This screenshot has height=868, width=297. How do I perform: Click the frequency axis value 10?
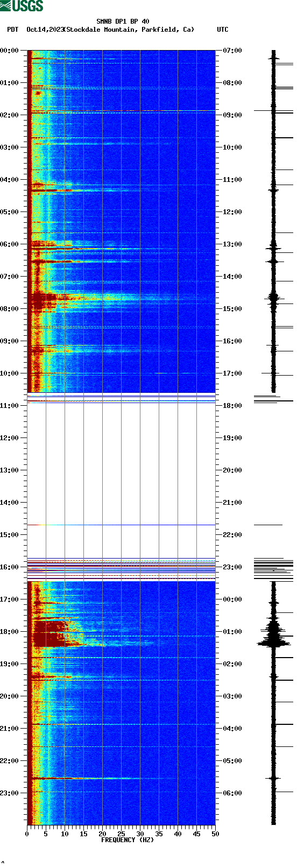click(x=65, y=834)
